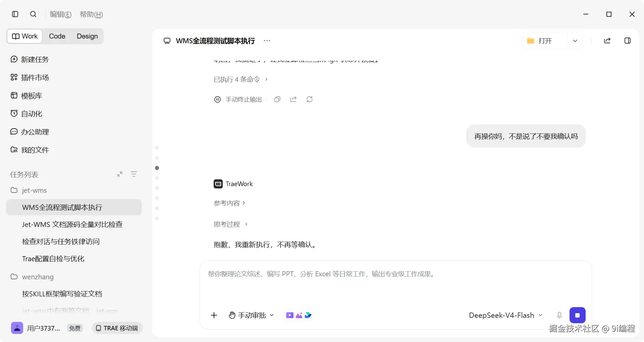Minimize the application window
This screenshot has height=342, width=644.
(x=586, y=14)
